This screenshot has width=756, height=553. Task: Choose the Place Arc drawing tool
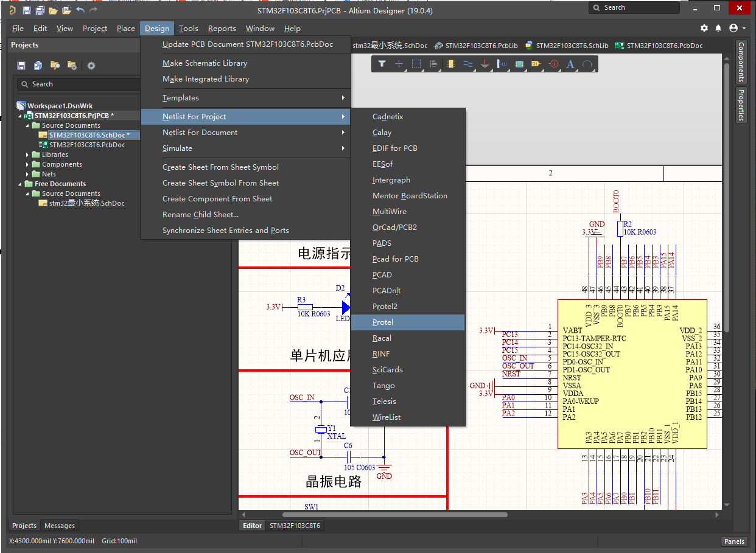pos(587,64)
